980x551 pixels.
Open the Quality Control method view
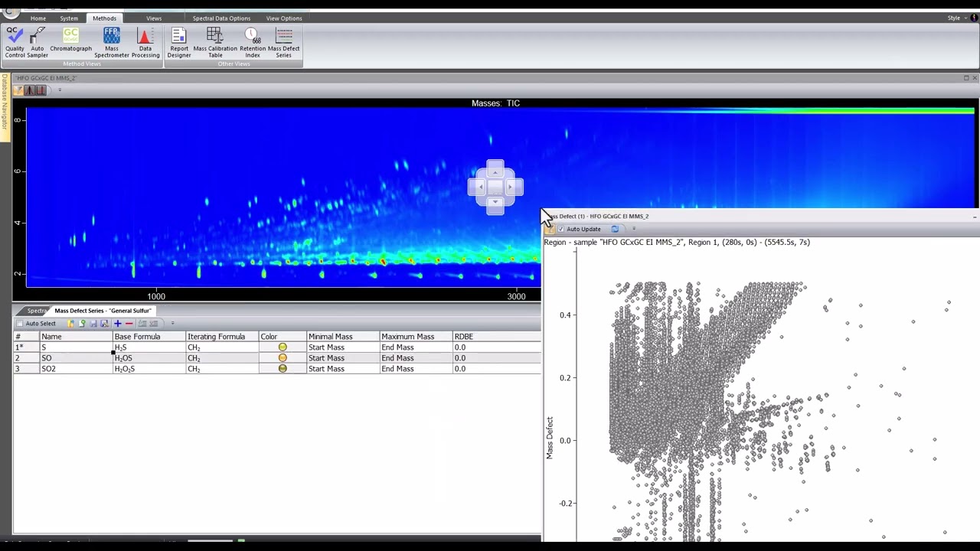(15, 43)
